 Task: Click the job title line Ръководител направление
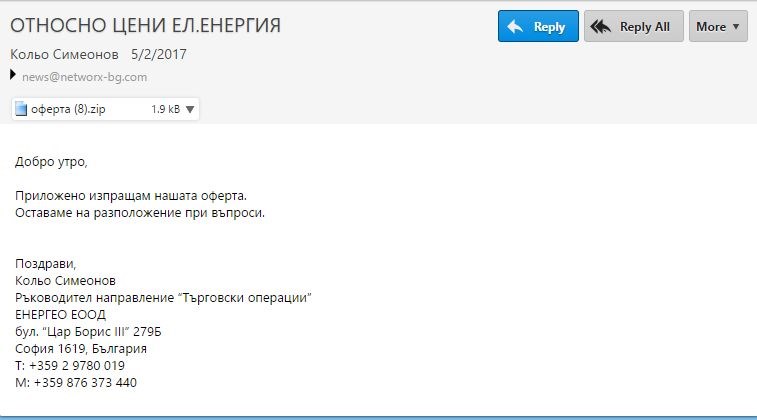(x=163, y=298)
